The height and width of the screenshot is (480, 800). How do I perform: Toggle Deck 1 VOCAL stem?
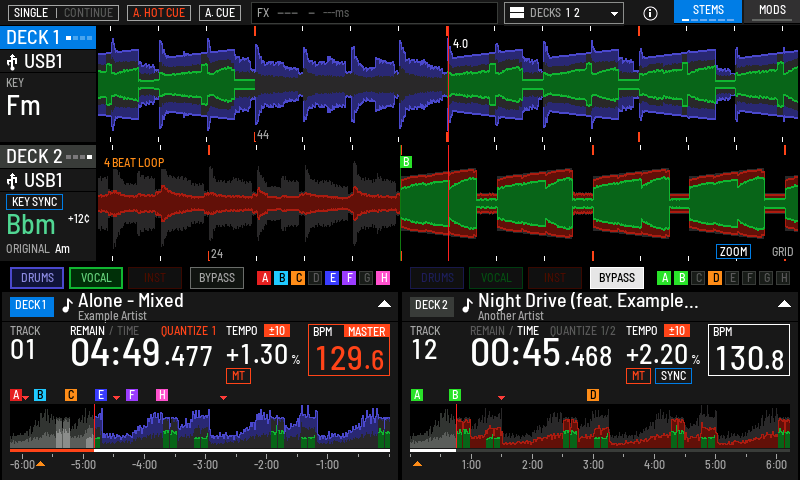tap(96, 278)
